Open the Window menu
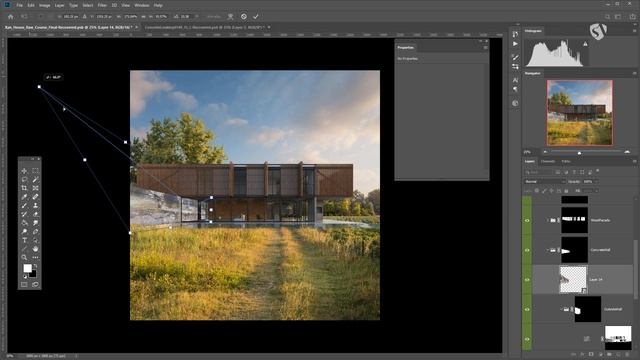Image resolution: width=640 pixels, height=360 pixels. (x=142, y=5)
